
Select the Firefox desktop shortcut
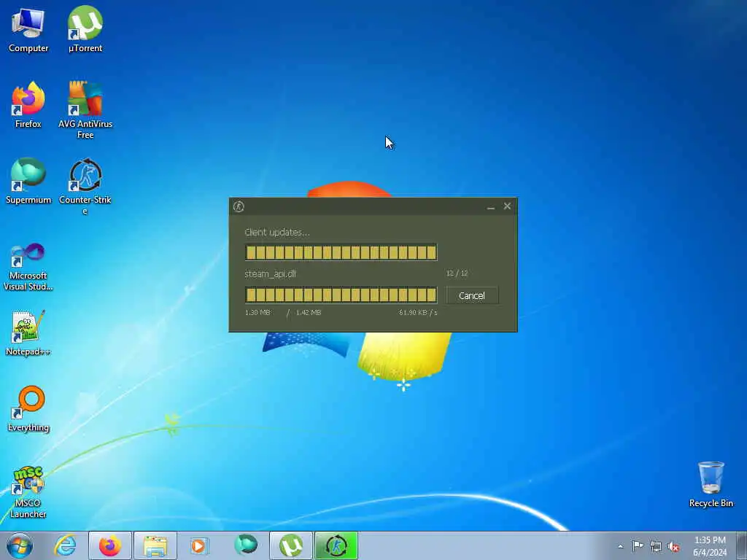coord(28,105)
